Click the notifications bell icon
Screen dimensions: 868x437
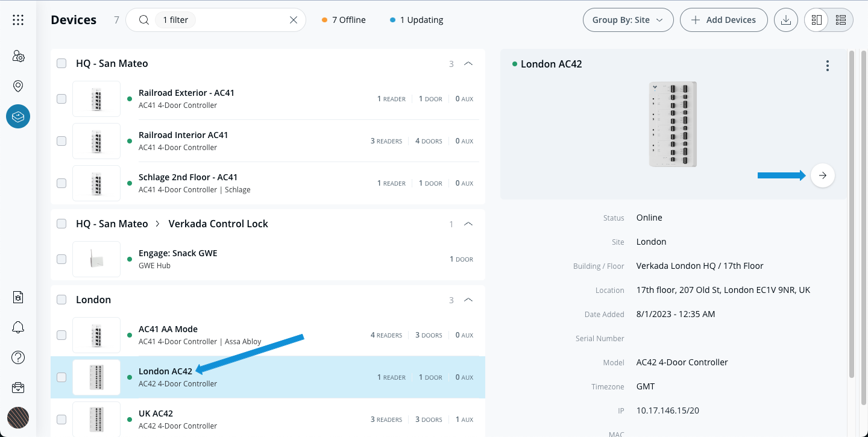point(18,327)
